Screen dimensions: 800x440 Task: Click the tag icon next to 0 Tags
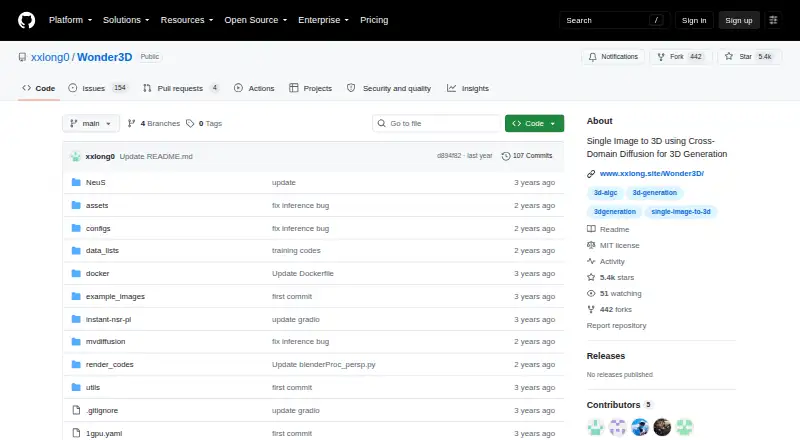[x=190, y=124]
